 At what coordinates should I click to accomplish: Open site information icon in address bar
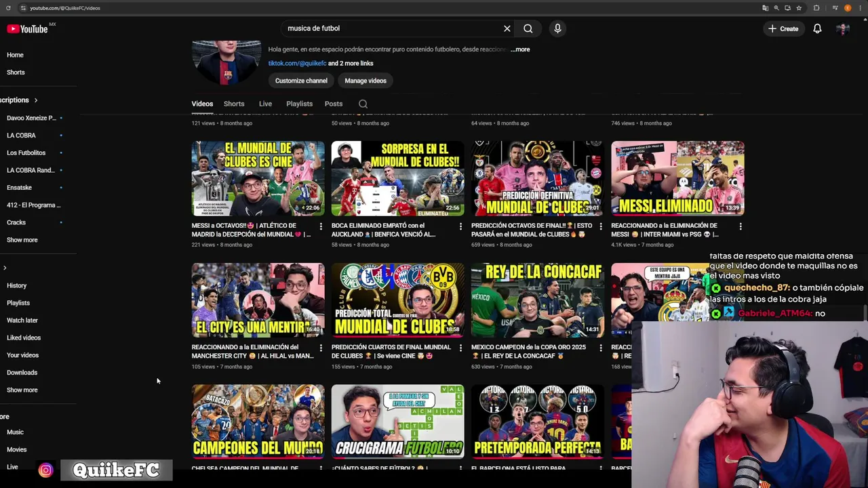coord(23,8)
